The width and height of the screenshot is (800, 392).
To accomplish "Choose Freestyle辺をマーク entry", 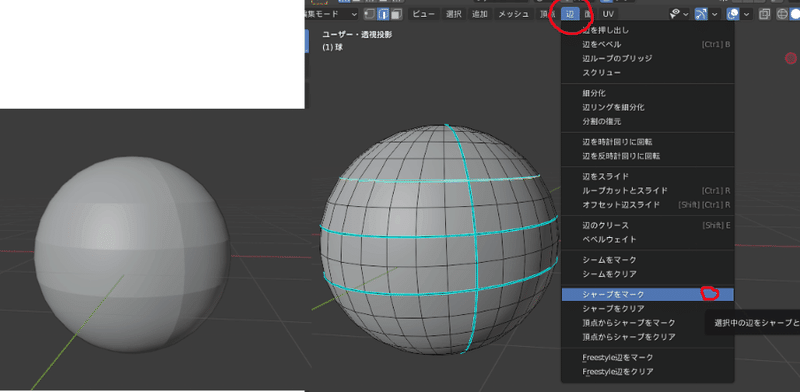I will tap(647, 357).
